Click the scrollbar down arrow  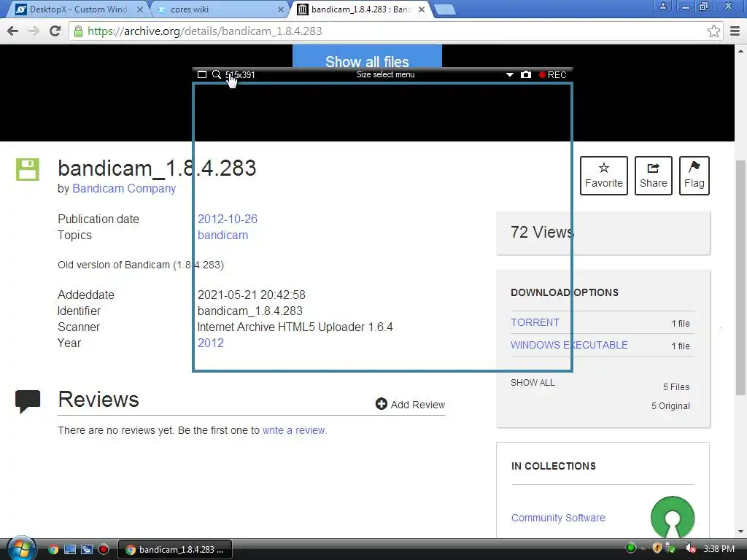740,532
